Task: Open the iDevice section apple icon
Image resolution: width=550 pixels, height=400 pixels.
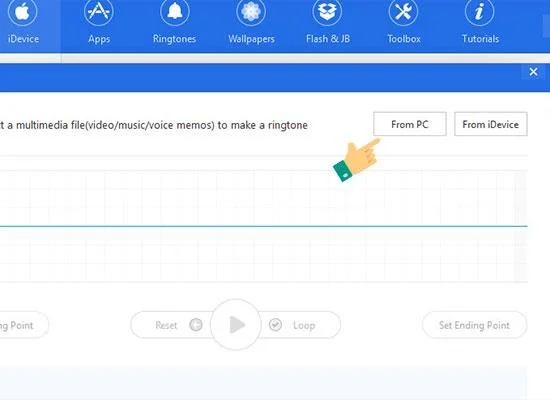Action: [x=23, y=12]
